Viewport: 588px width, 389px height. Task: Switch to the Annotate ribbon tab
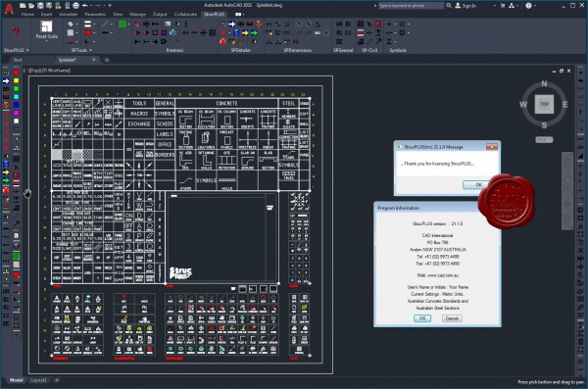click(x=69, y=15)
